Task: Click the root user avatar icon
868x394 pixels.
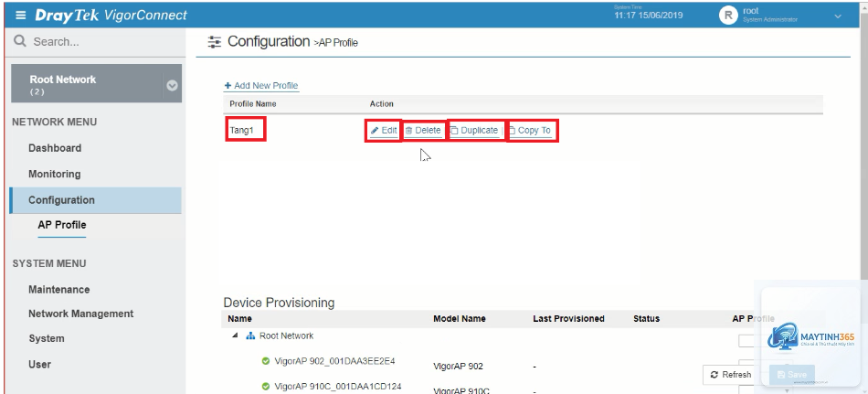Action: [728, 15]
